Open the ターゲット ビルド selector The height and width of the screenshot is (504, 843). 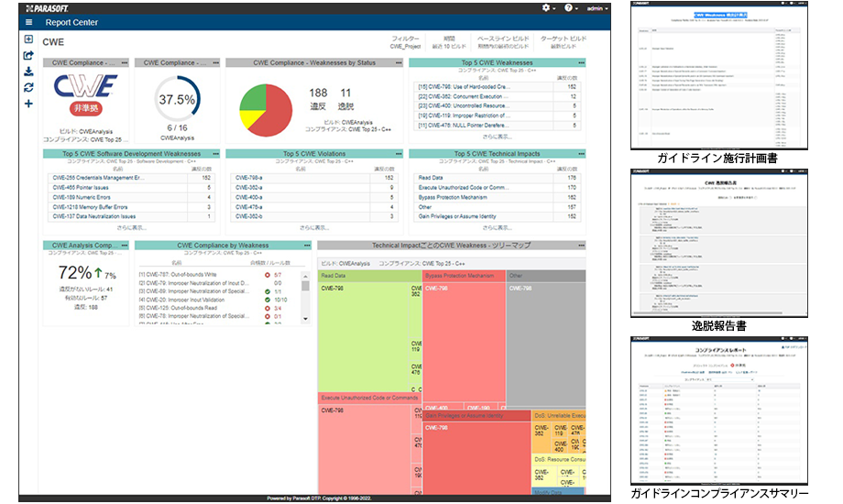563,42
